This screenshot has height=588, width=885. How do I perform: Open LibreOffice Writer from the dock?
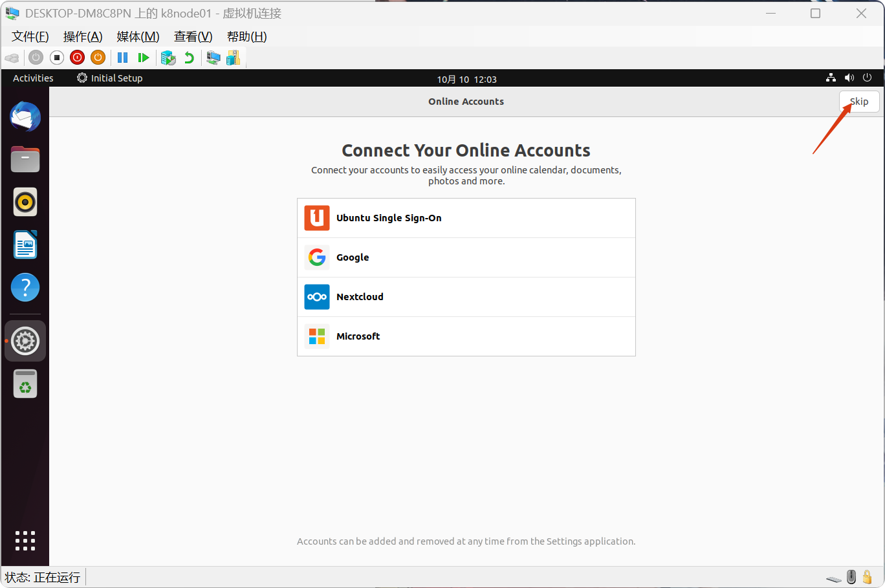[25, 245]
